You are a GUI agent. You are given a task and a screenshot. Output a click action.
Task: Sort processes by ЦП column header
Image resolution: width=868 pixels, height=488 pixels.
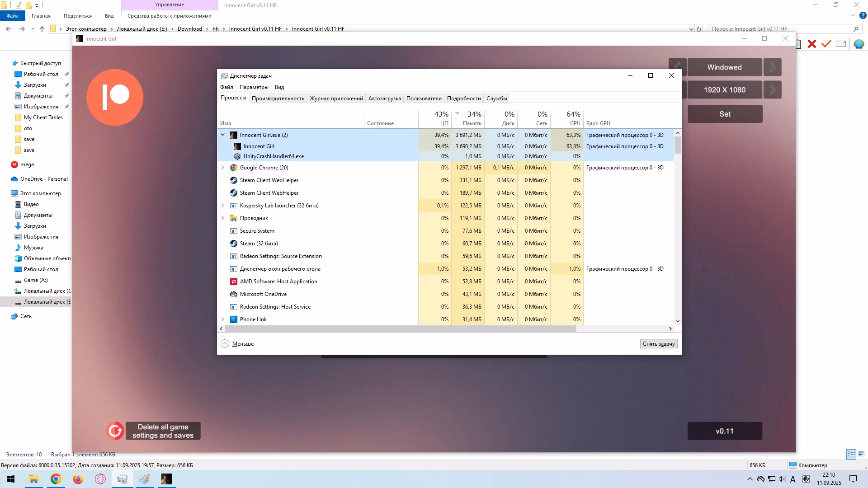[x=434, y=118]
